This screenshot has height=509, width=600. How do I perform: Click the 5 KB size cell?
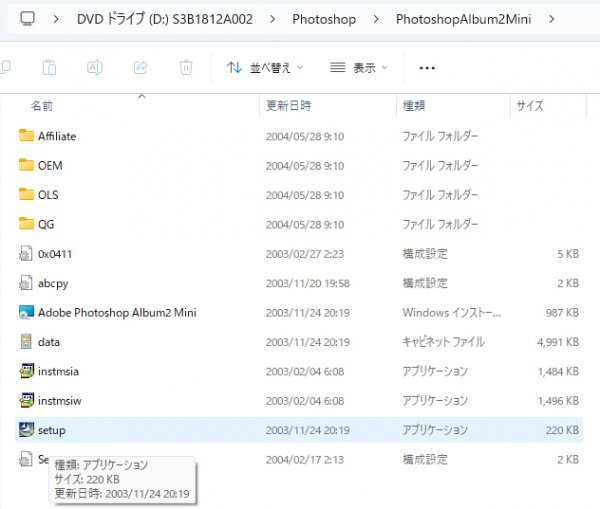click(x=568, y=254)
